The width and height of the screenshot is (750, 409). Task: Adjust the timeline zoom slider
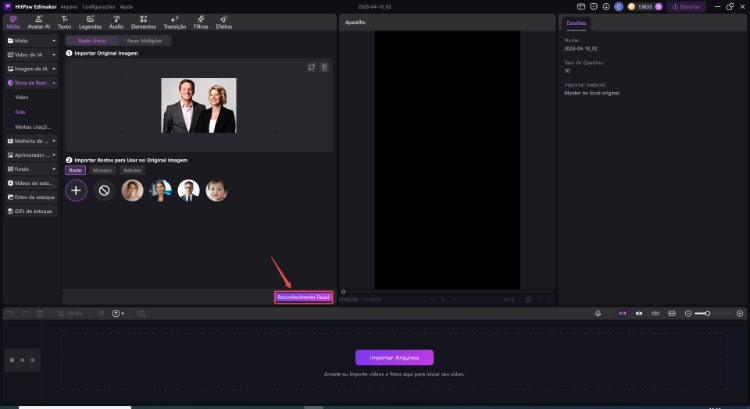coord(709,313)
